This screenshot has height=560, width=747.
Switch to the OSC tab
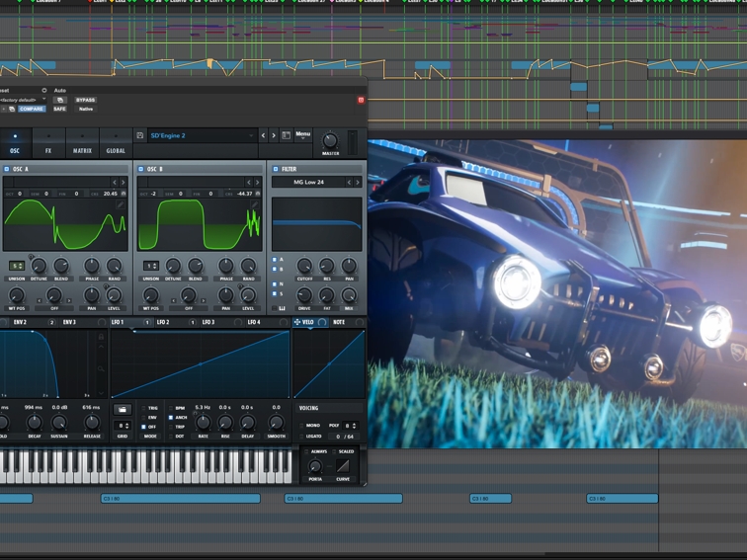pyautogui.click(x=15, y=143)
